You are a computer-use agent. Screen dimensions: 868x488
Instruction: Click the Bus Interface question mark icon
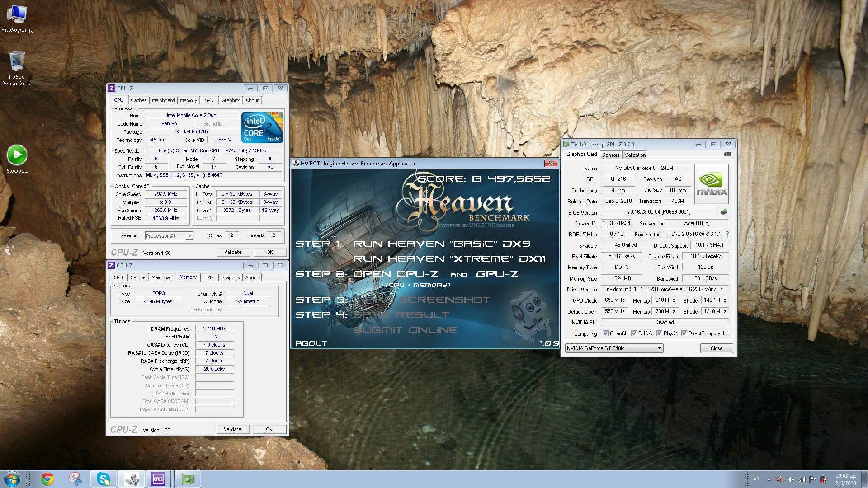pyautogui.click(x=727, y=234)
